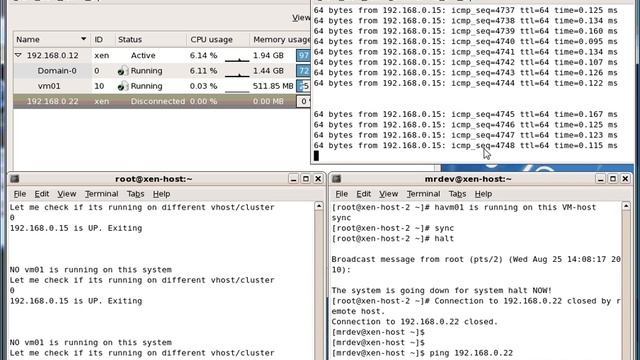The width and height of the screenshot is (640, 360).
Task: Select the vm01 virtual machine row
Action: [162, 86]
